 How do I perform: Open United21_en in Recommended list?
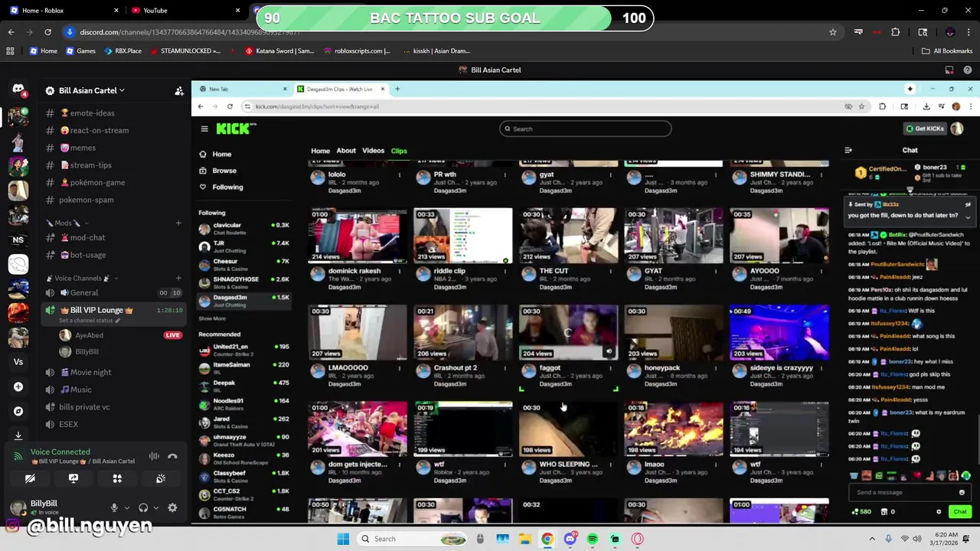pos(243,350)
